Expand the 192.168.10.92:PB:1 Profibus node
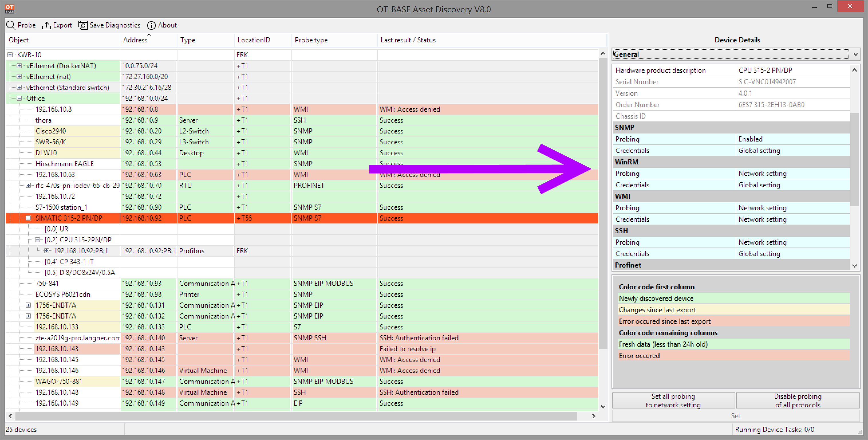The width and height of the screenshot is (868, 440). coord(47,251)
